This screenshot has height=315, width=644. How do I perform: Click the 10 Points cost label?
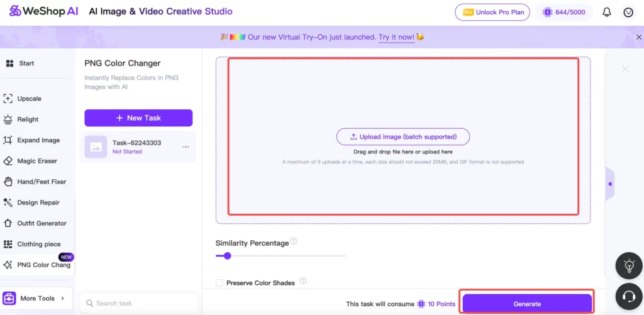(x=441, y=304)
